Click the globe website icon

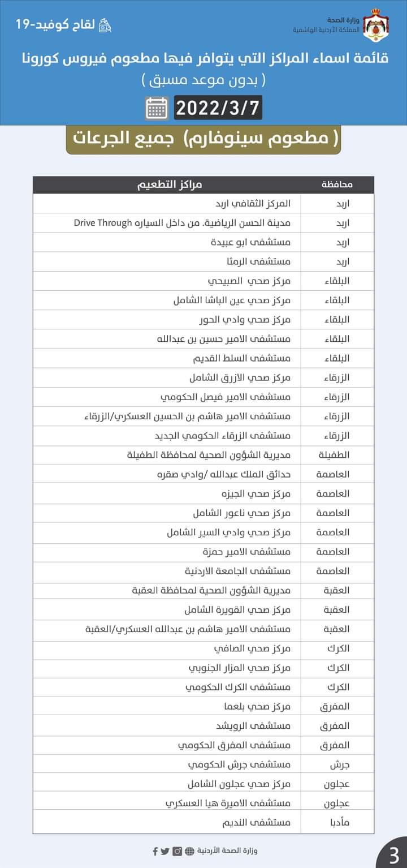tap(189, 850)
